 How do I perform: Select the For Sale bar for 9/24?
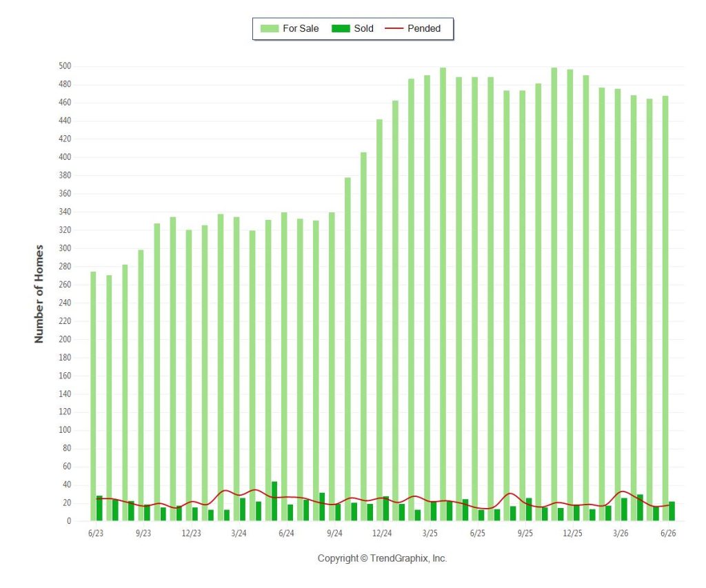332,367
